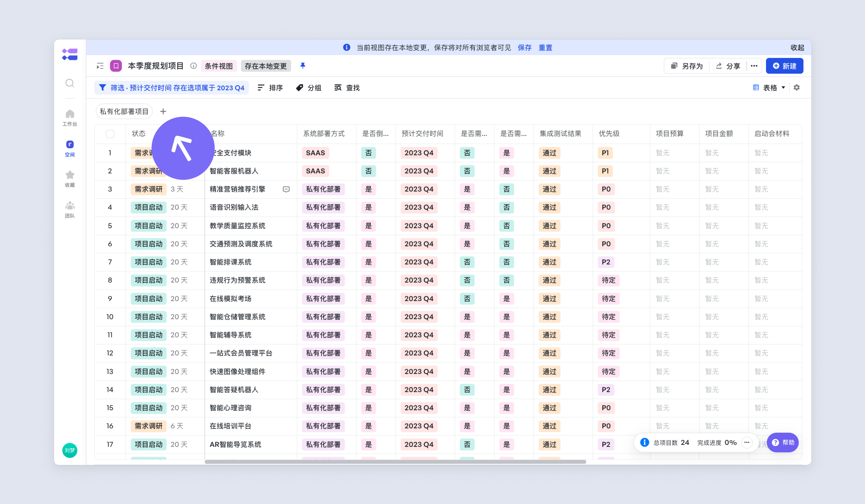
Task: Click the 总项目数 info icon
Action: (644, 442)
